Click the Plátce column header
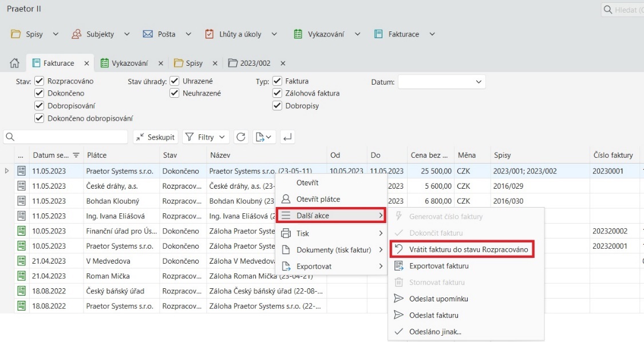The height and width of the screenshot is (342, 644). click(97, 155)
